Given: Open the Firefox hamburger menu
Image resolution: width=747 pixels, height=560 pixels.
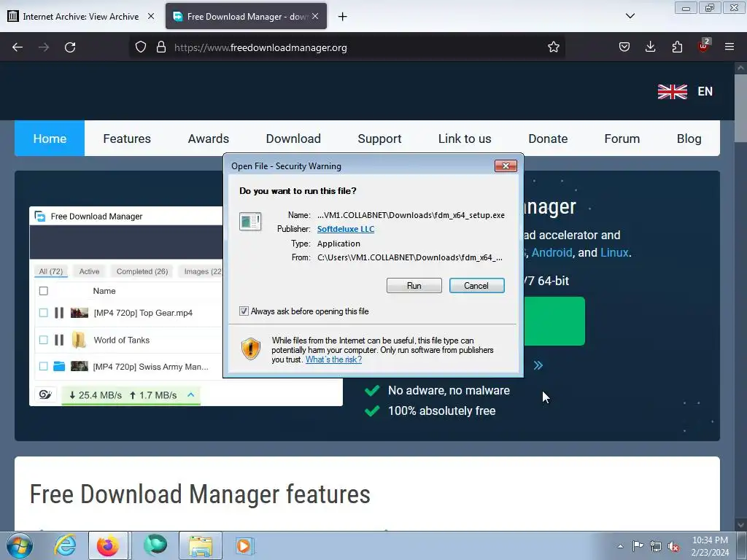Looking at the screenshot, I should [x=729, y=47].
